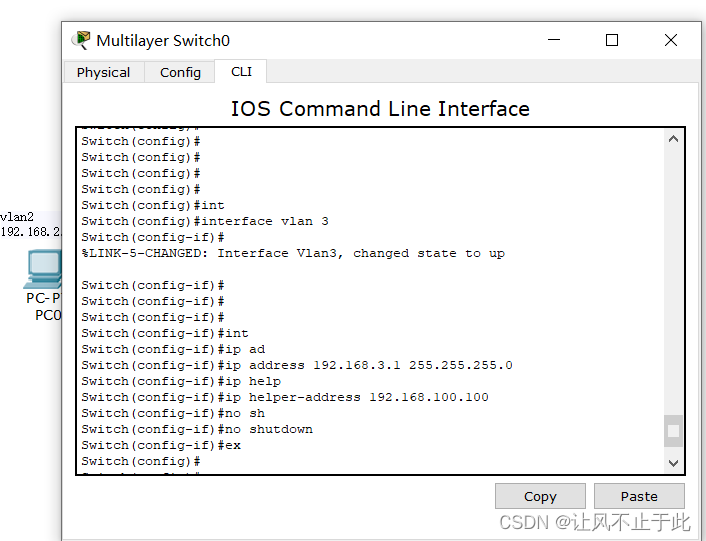Select the CLI tab
706x541 pixels.
coord(241,72)
